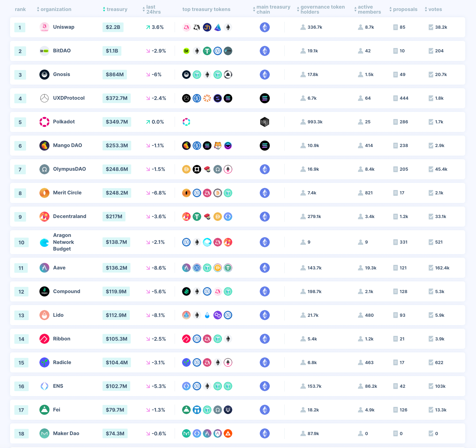Open the BitDAO organization link
The width and height of the screenshot is (476, 448).
click(62, 51)
